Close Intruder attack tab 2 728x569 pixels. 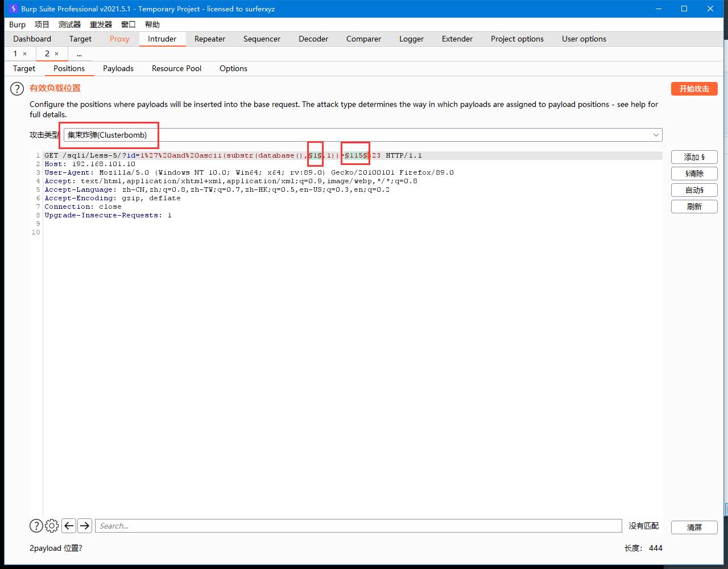click(x=56, y=53)
